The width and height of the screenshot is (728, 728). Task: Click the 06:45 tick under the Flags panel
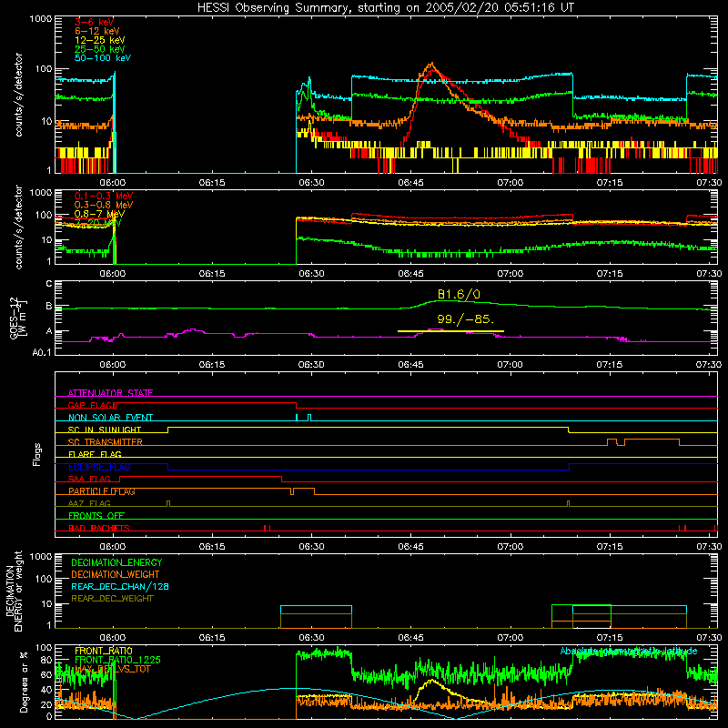411,547
